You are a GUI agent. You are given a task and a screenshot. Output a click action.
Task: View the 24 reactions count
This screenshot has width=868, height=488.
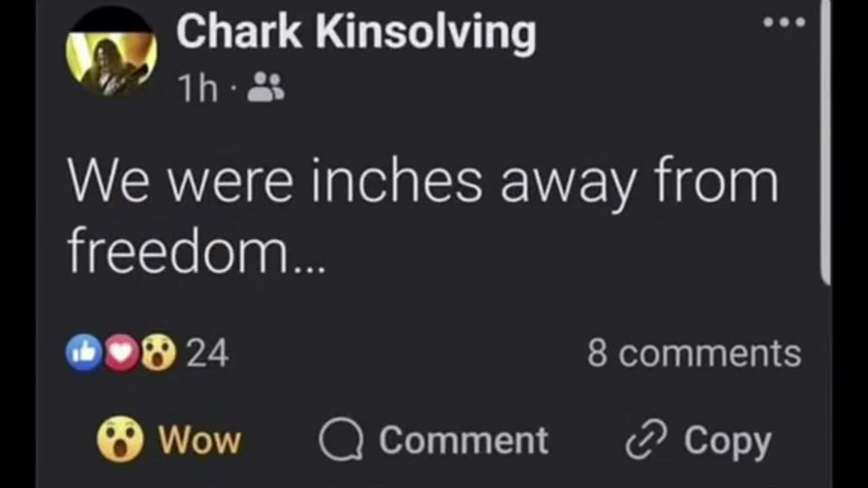click(207, 354)
